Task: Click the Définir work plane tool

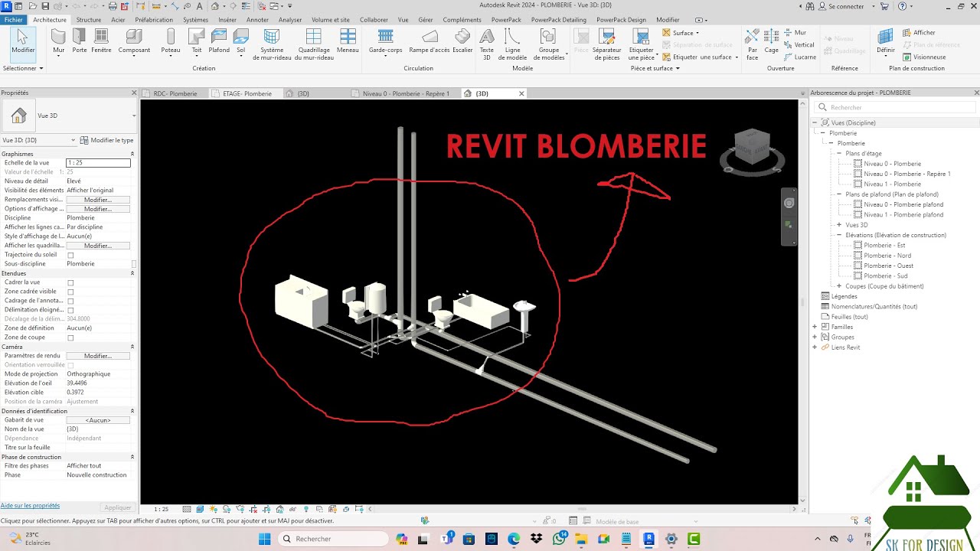Action: pyautogui.click(x=886, y=41)
